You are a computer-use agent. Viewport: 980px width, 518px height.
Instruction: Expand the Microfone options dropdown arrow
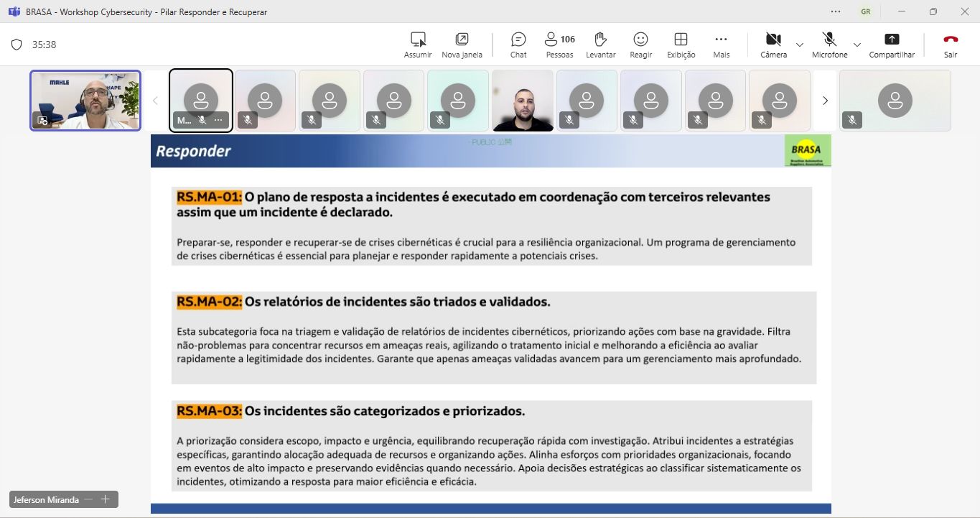[857, 45]
